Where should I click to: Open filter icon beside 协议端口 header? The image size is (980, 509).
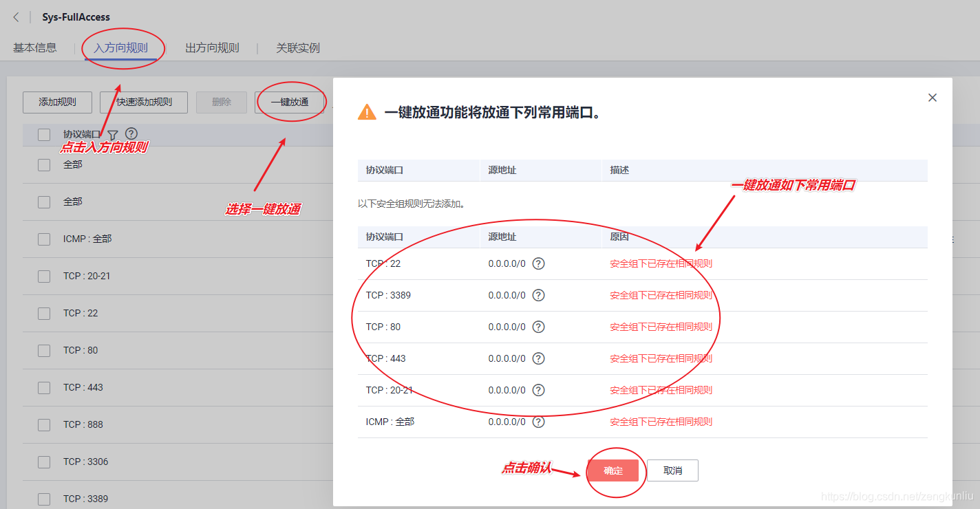pos(113,135)
